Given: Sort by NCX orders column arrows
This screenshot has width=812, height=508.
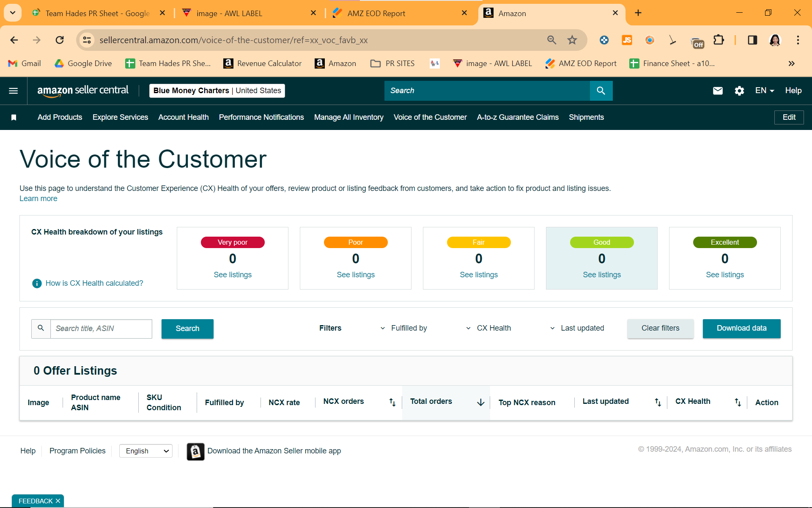Looking at the screenshot, I should [x=392, y=402].
